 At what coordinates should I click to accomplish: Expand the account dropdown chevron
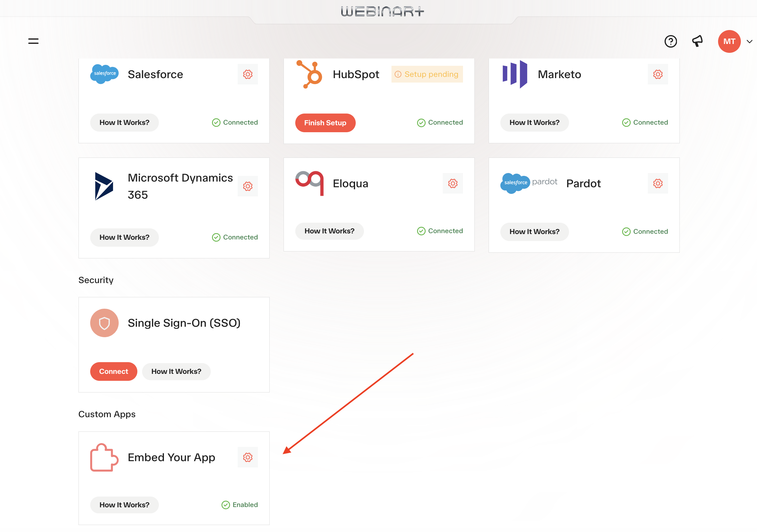coord(749,41)
